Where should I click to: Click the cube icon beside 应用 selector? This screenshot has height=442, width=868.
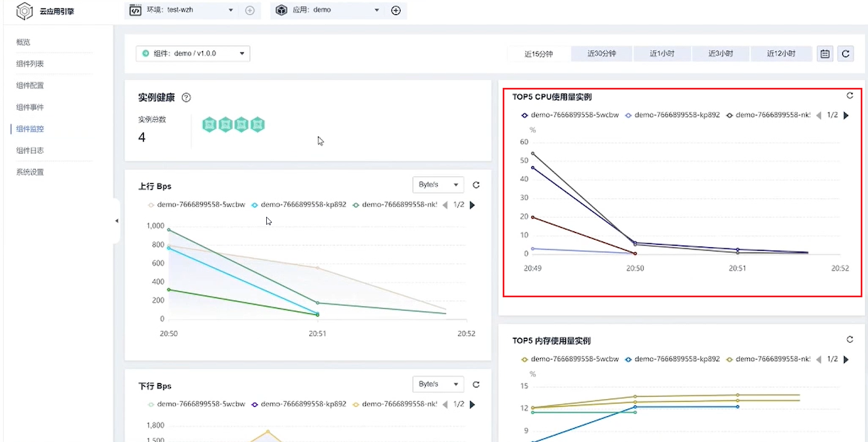(x=281, y=10)
